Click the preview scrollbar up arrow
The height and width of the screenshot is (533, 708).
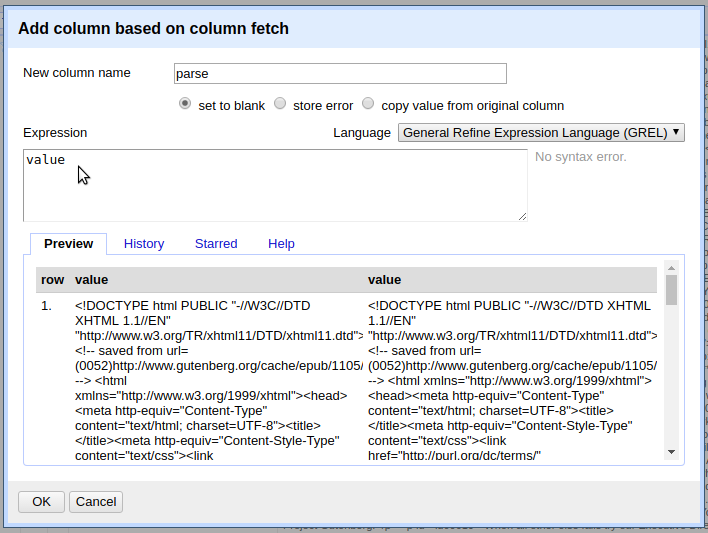671,267
